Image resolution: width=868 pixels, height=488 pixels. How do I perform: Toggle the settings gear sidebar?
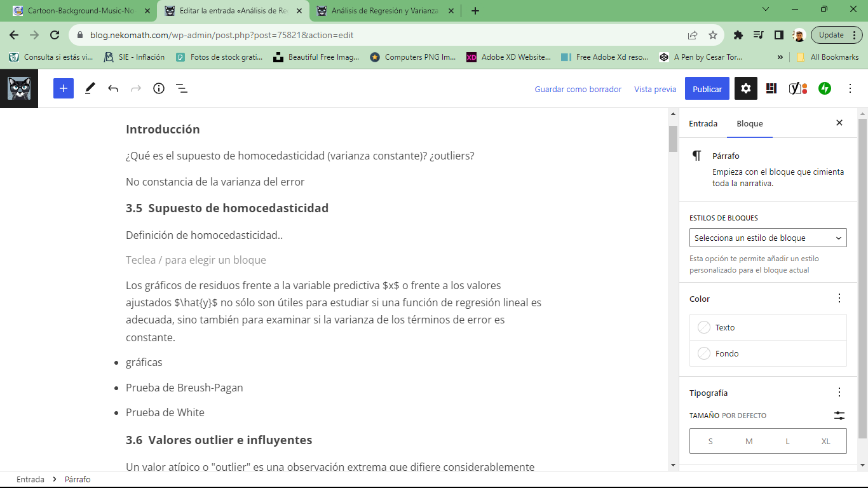tap(746, 89)
